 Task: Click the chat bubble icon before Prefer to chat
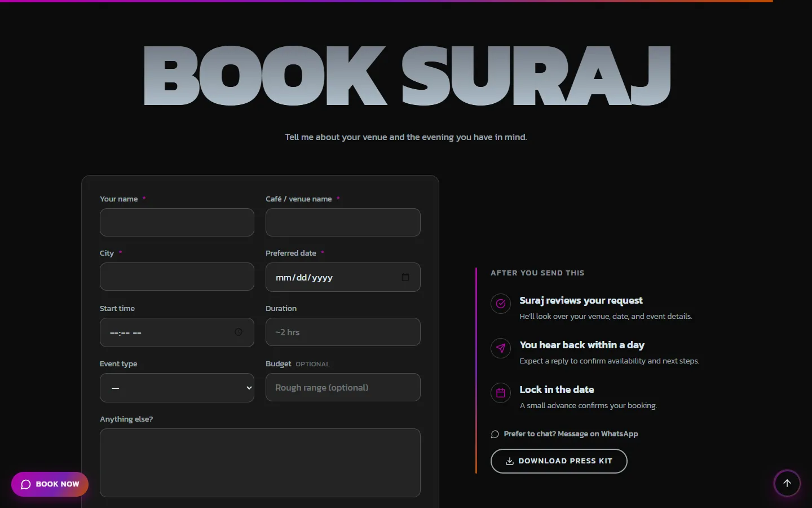coord(495,434)
